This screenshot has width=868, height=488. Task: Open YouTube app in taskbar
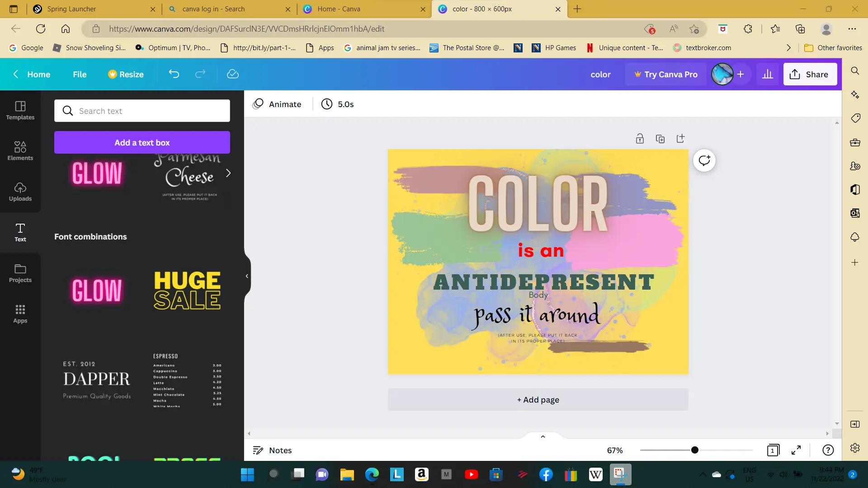(x=471, y=474)
